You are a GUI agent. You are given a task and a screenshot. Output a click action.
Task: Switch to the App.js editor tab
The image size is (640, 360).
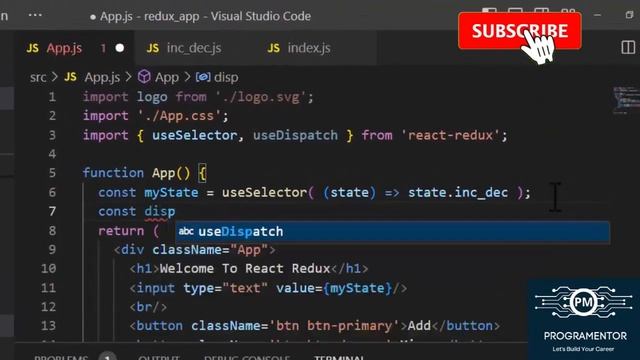click(75, 48)
